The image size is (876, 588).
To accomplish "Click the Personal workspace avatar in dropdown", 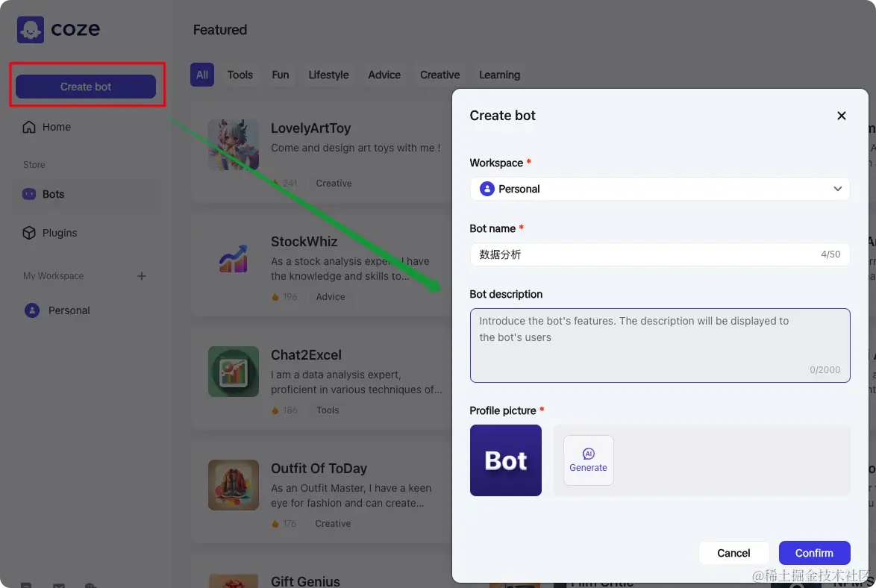I will [487, 189].
